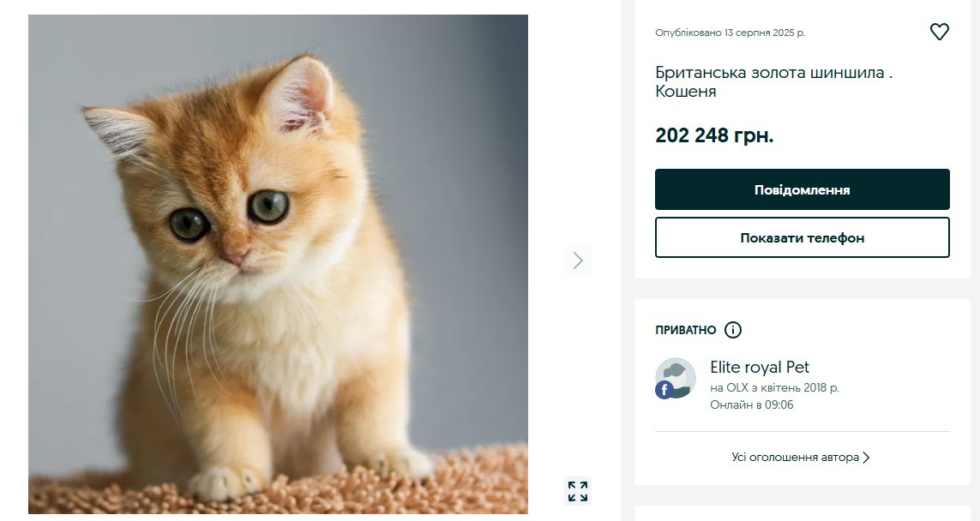980x521 pixels.
Task: Open the Elite royal Pet seller profile
Action: coord(760,368)
